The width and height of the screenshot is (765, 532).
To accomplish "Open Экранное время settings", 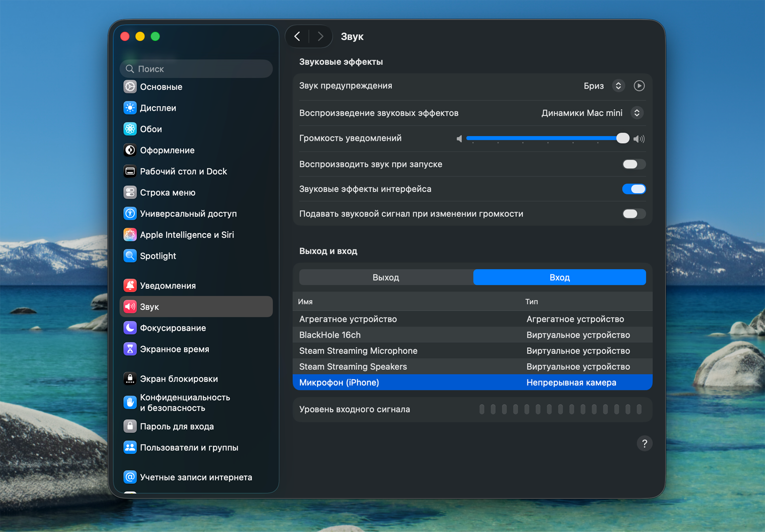I will 196,349.
